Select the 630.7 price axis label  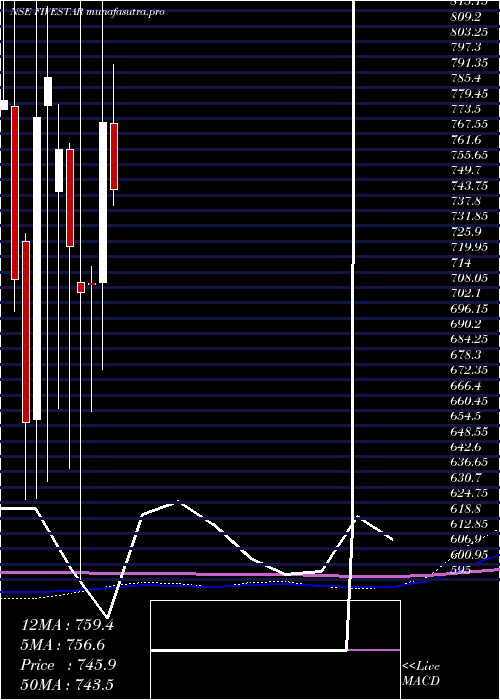[x=466, y=479]
